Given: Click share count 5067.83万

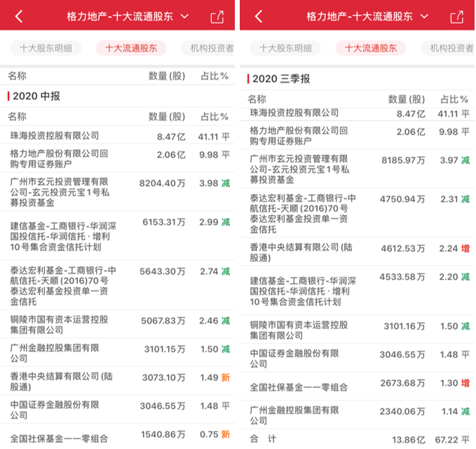Looking at the screenshot, I should point(163,321).
